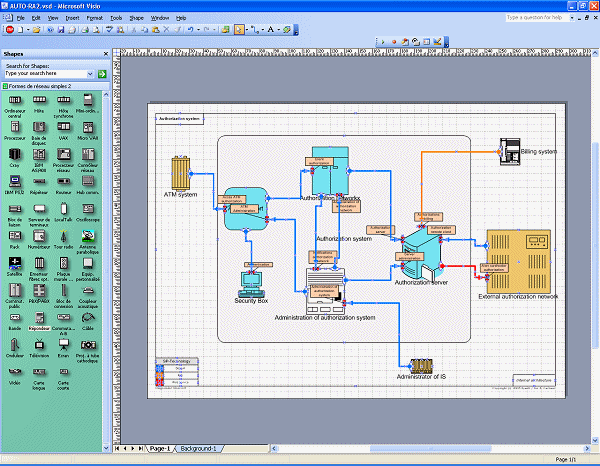Open the New drawing dropdown arrow

[28, 30]
